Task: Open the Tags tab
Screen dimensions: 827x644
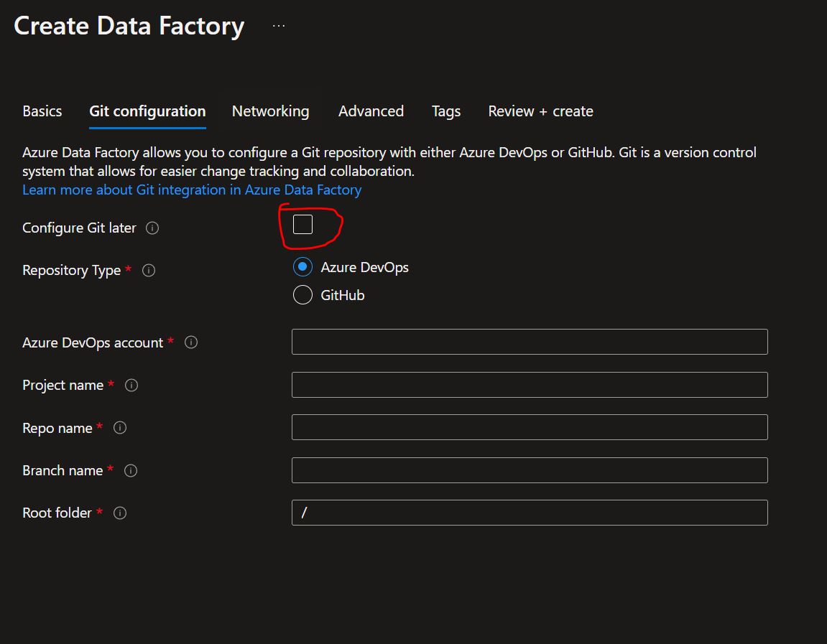Action: coord(446,111)
